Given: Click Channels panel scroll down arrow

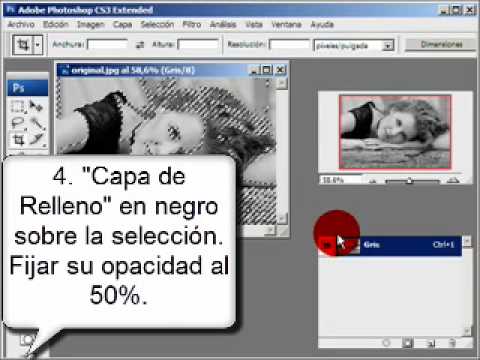Looking at the screenshot, I should click(467, 331).
